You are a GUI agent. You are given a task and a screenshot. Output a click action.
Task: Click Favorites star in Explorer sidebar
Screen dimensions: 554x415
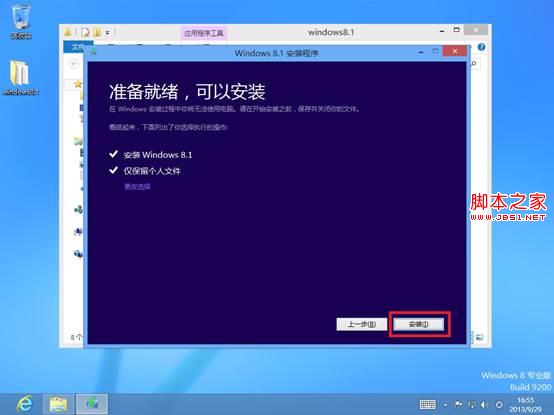(x=78, y=84)
